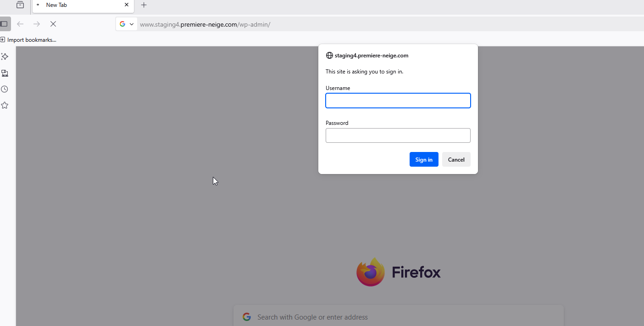Open synced tabs in sidebar
Viewport: 644px width, 326px height.
pos(5,73)
